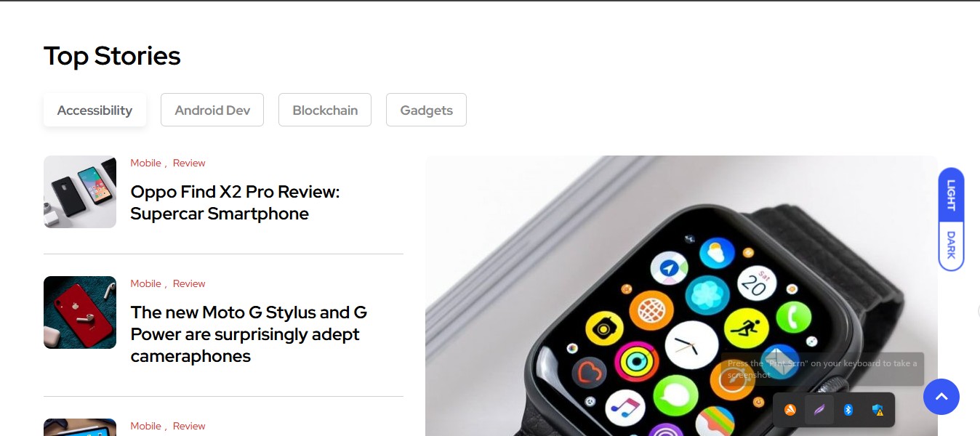Show the Gadgets tab stories
This screenshot has width=980, height=436.
click(426, 110)
